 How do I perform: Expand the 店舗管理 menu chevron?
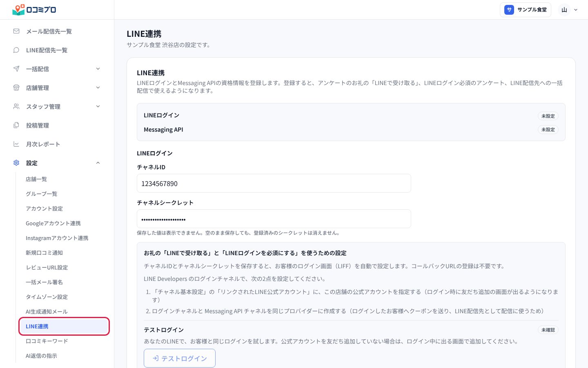point(98,88)
